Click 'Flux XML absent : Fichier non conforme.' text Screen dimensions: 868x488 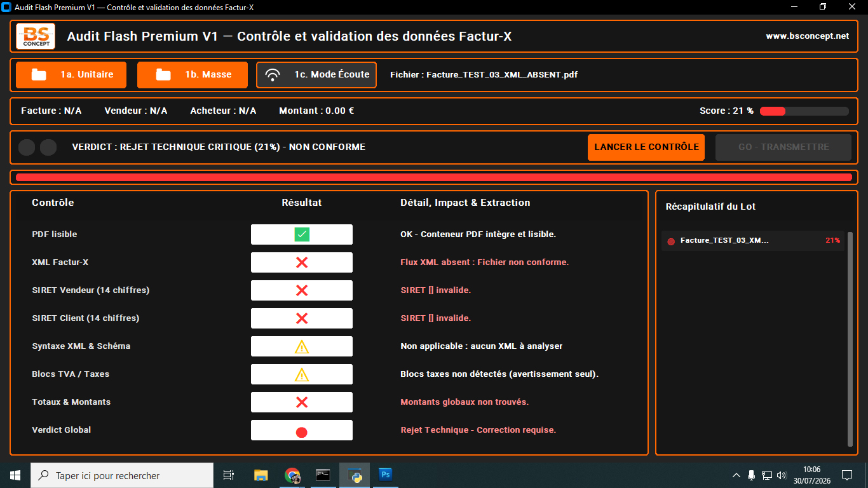coord(484,262)
